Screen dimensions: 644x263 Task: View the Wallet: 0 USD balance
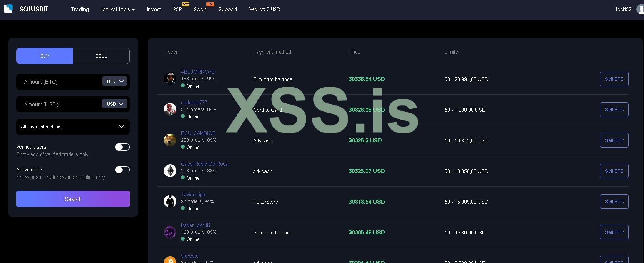coord(264,9)
